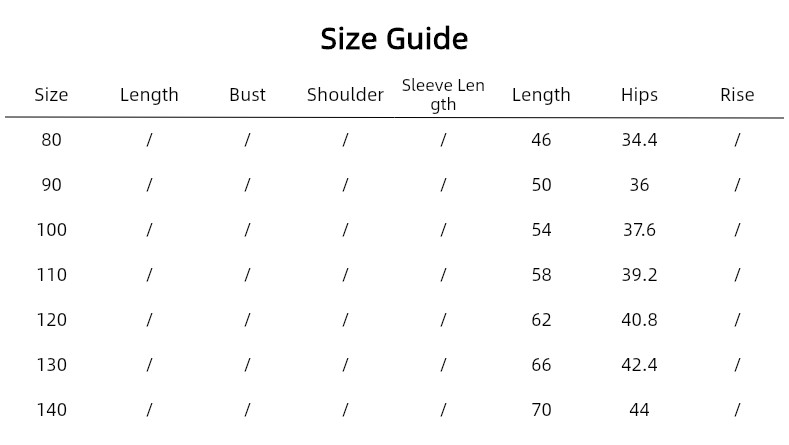The image size is (789, 445).
Task: Select the length value 46
Action: [541, 140]
